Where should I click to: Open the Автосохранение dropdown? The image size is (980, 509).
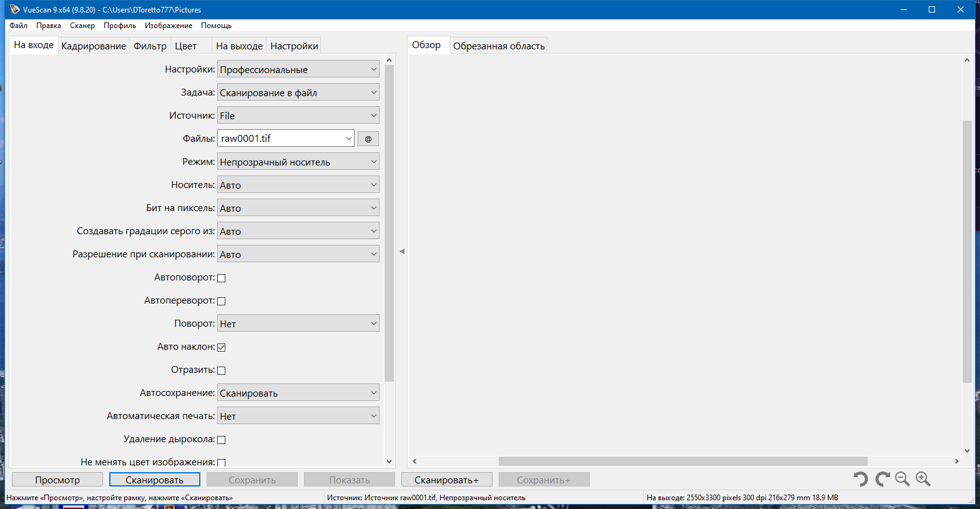[x=298, y=393]
